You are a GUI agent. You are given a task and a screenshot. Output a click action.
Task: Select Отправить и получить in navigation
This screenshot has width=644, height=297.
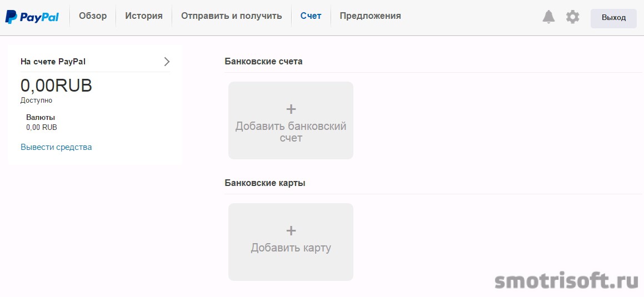pyautogui.click(x=232, y=16)
